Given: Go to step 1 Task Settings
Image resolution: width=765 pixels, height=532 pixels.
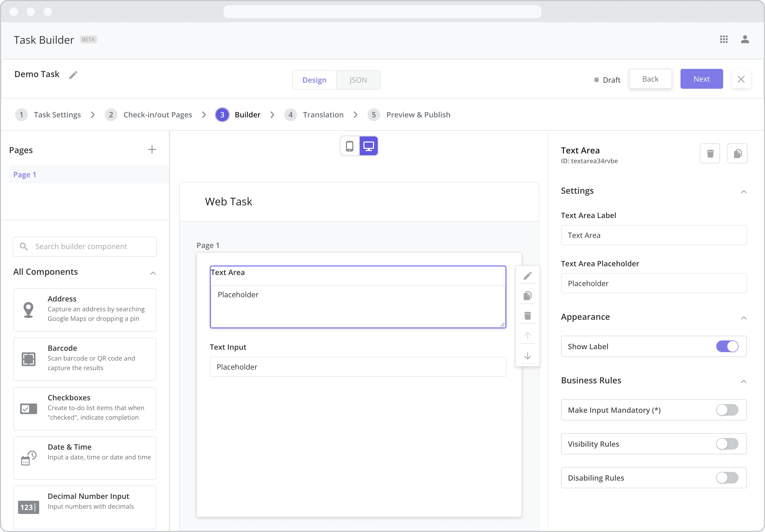Looking at the screenshot, I should (x=48, y=115).
